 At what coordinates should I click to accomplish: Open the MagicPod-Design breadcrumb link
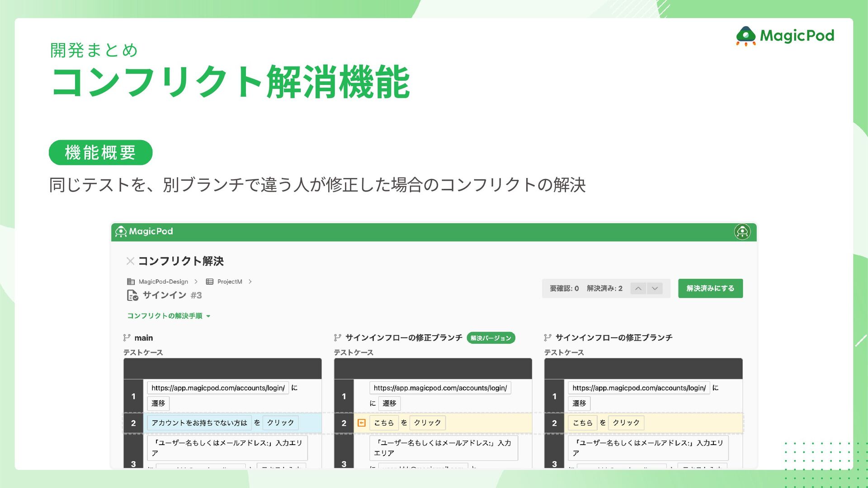coord(163,282)
